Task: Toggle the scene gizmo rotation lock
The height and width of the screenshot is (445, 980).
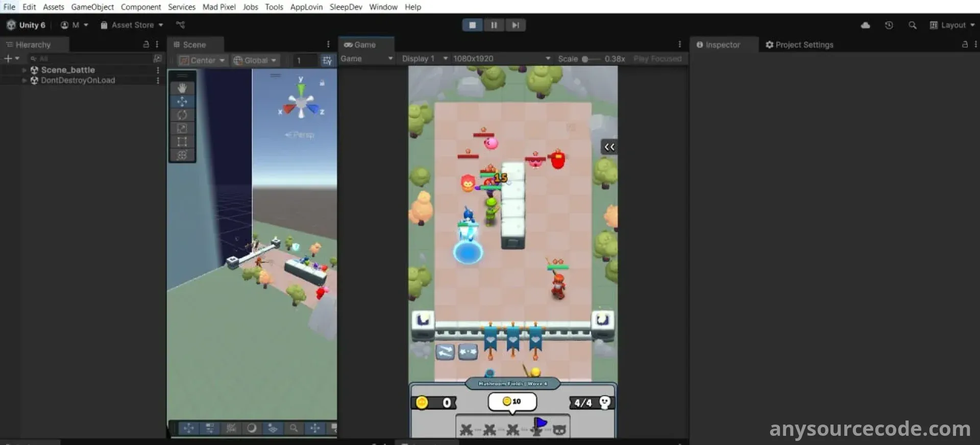Action: 322,82
